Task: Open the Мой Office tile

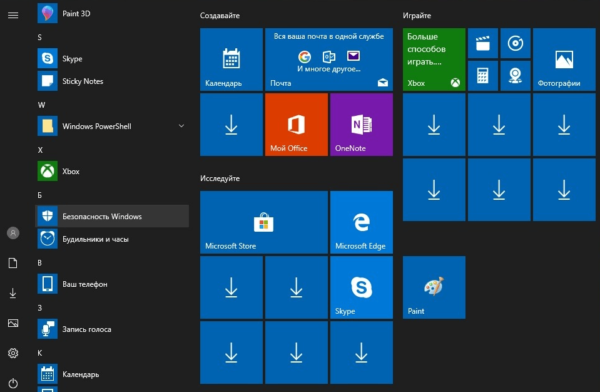Action: coord(297,124)
